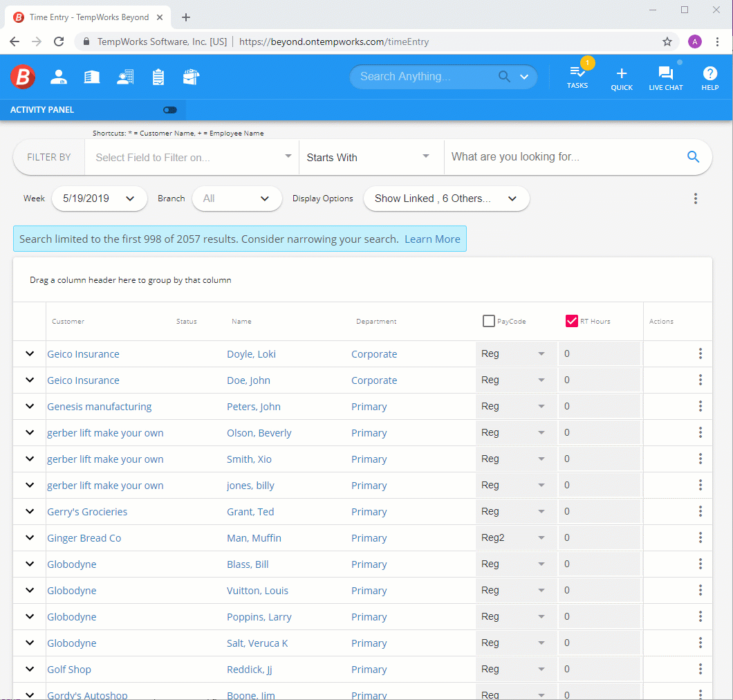The width and height of the screenshot is (733, 700).
Task: Open the Job Orders clipboard icon
Action: tap(158, 77)
